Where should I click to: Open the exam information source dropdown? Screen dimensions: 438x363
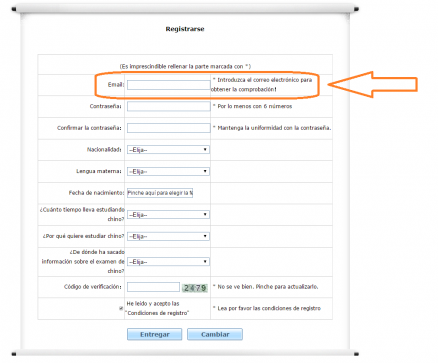point(168,262)
